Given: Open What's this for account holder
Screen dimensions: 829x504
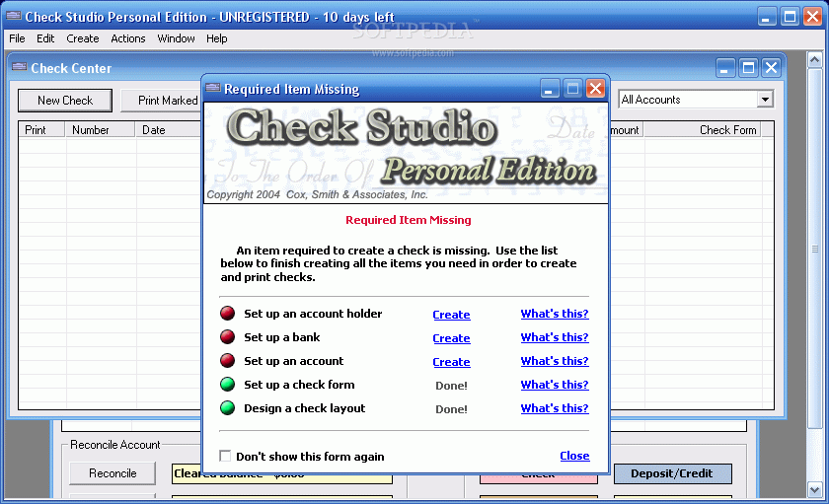Looking at the screenshot, I should 555,314.
